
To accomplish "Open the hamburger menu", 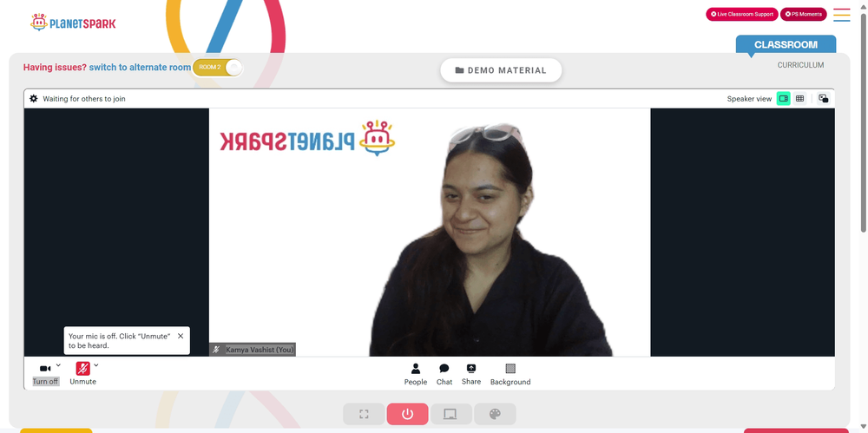I will pos(841,15).
